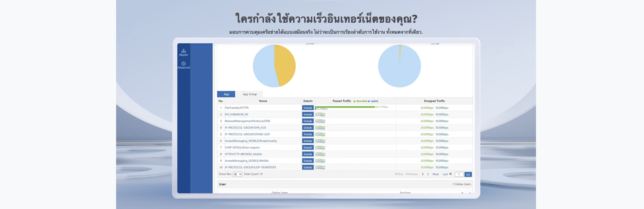The image size is (644, 209).
Task: Open Details for FileTransfer/HTTPS
Action: [308, 108]
